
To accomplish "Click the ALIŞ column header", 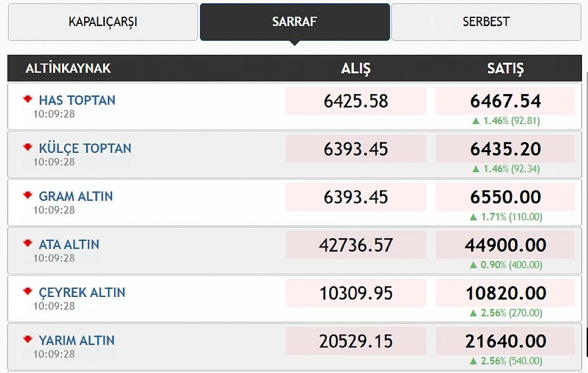I will [355, 69].
